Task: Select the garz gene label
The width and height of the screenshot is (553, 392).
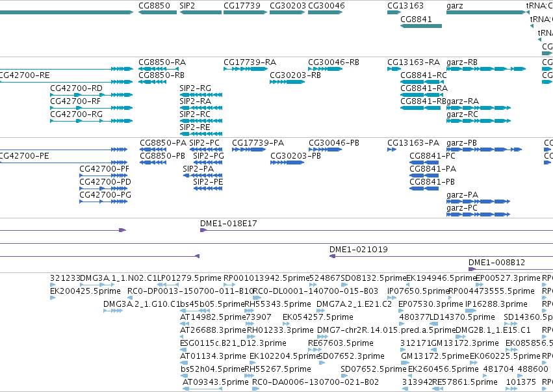Action: pyautogui.click(x=455, y=6)
